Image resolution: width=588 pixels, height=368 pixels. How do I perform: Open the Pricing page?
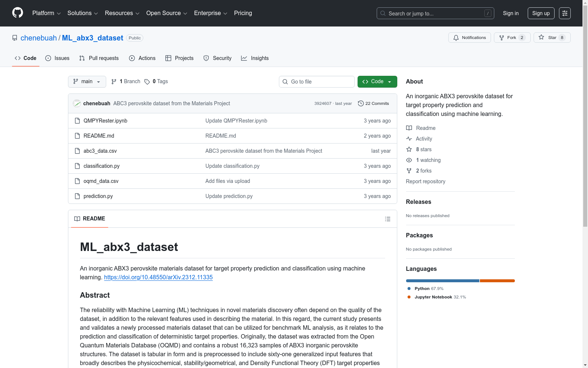243,13
